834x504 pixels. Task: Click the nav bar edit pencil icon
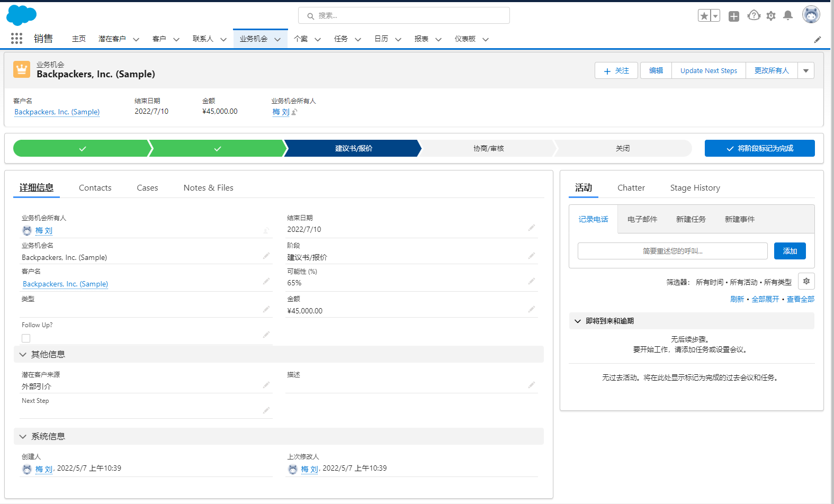tap(818, 39)
